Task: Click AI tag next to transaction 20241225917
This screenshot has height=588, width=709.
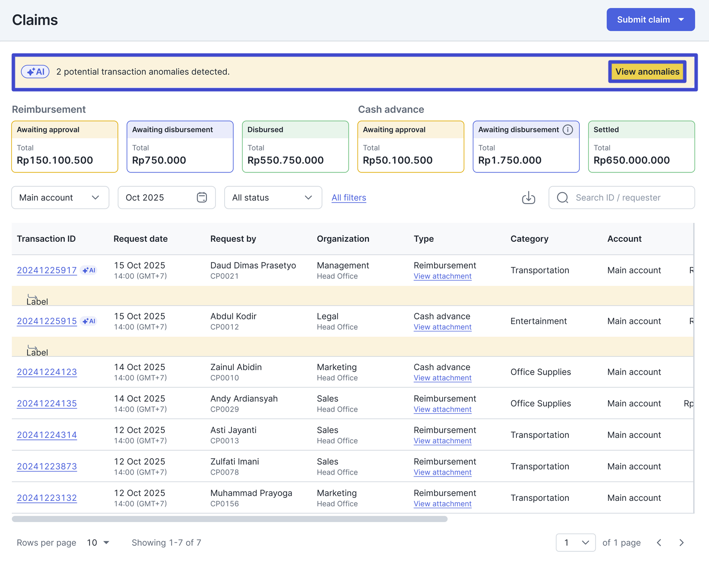Action: click(x=89, y=270)
